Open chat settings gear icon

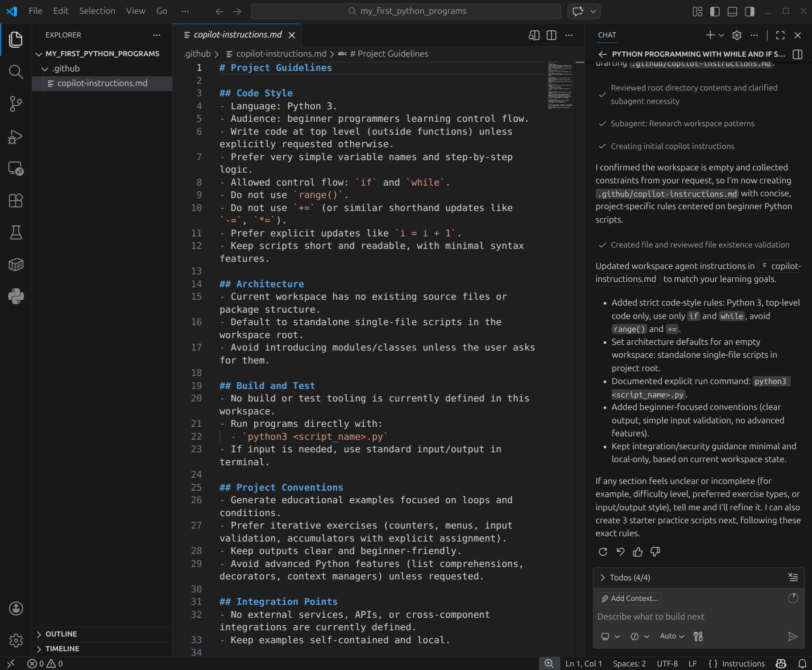click(737, 35)
